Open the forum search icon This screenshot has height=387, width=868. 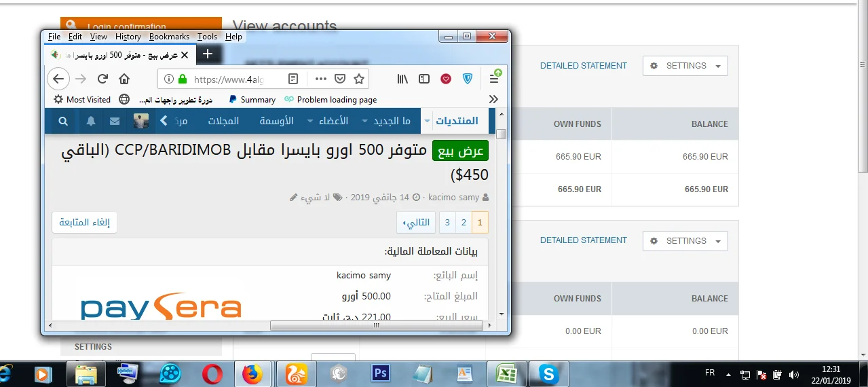click(x=63, y=122)
